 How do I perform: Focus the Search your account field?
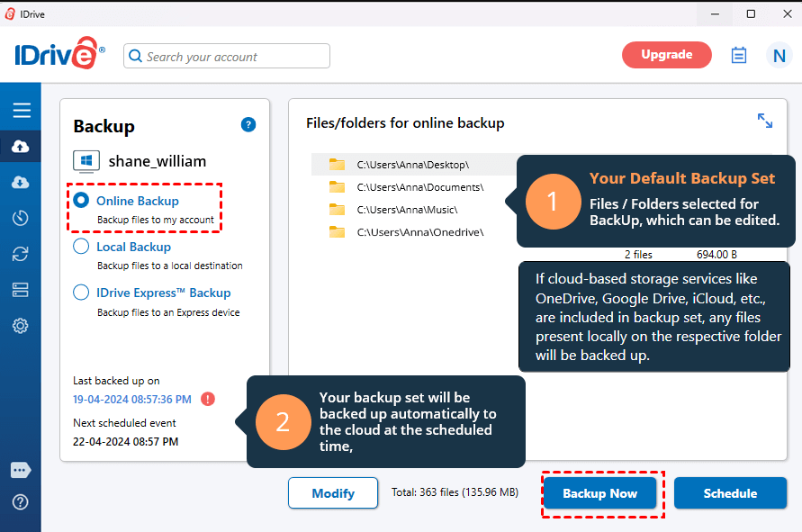(227, 56)
